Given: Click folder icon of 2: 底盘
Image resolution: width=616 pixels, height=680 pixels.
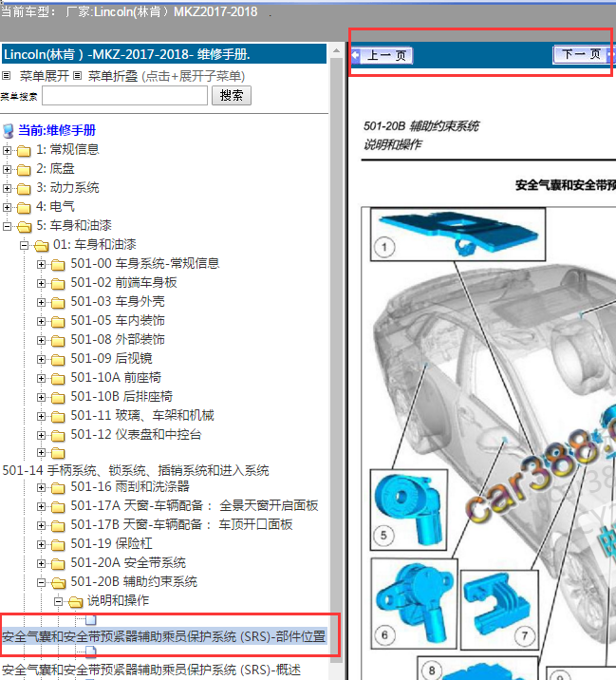Looking at the screenshot, I should [x=24, y=170].
